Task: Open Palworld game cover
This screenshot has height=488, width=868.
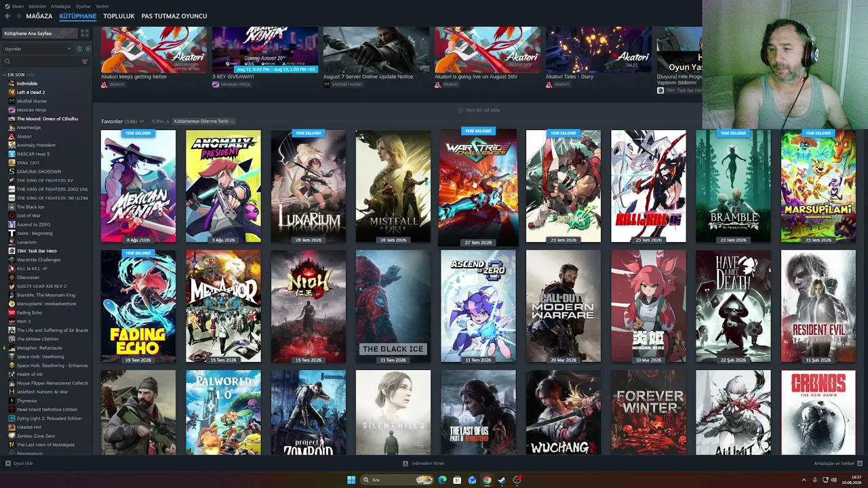Action: pyautogui.click(x=223, y=412)
